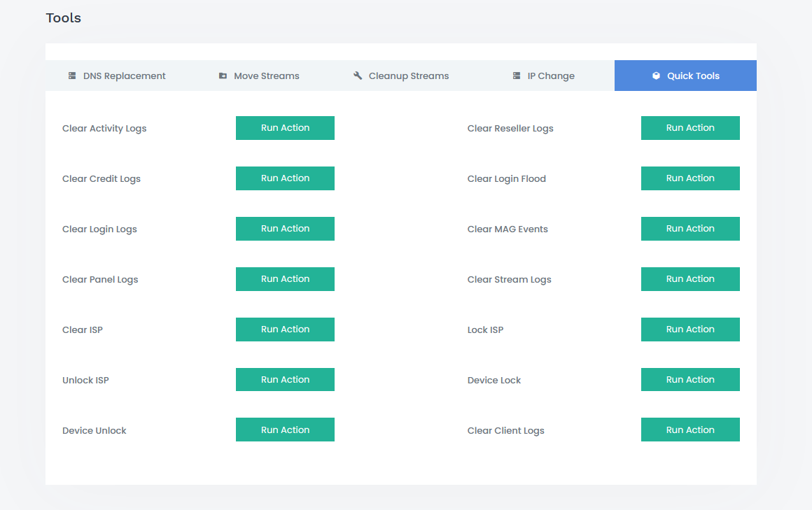
Task: Click the DNS Replacement server icon
Action: tap(72, 76)
